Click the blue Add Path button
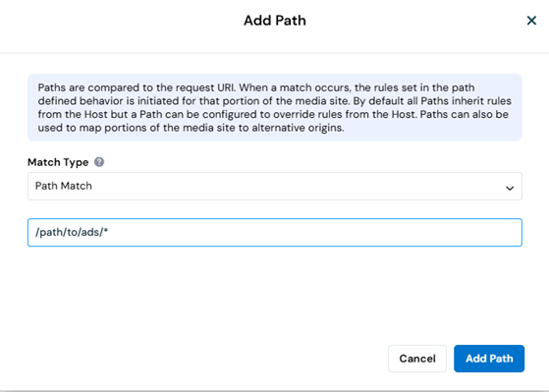This screenshot has height=392, width=549. [489, 359]
